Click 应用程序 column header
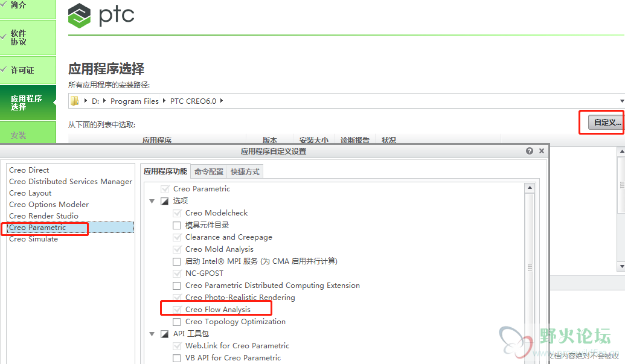 point(157,140)
